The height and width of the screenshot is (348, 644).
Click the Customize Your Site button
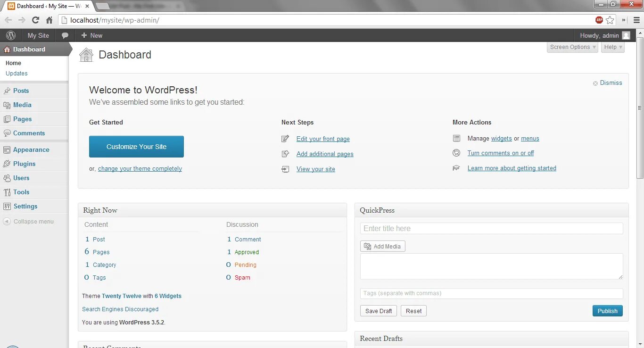pos(136,147)
